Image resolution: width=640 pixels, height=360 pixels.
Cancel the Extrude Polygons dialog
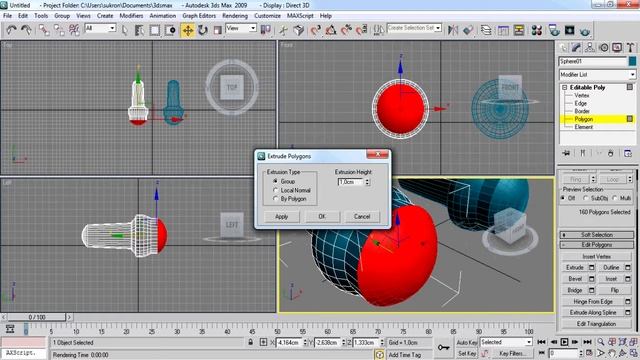[362, 217]
